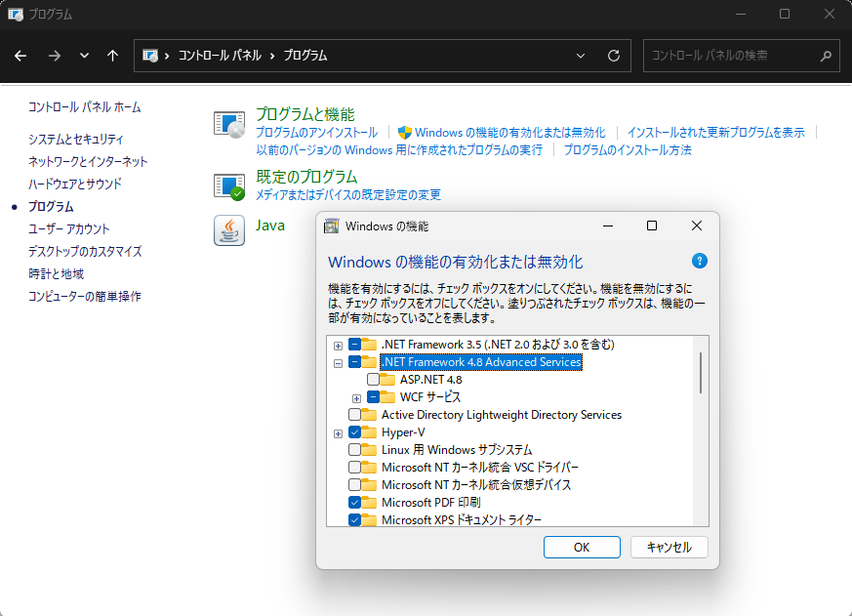Image resolution: width=852 pixels, height=616 pixels.
Task: Refresh the control panel address bar
Action: pyautogui.click(x=614, y=56)
